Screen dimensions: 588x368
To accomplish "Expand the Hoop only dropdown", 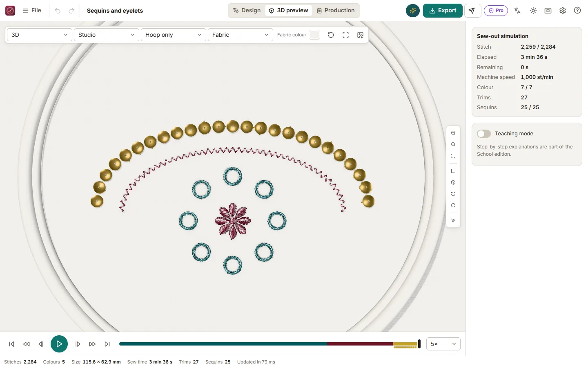I will 174,35.
